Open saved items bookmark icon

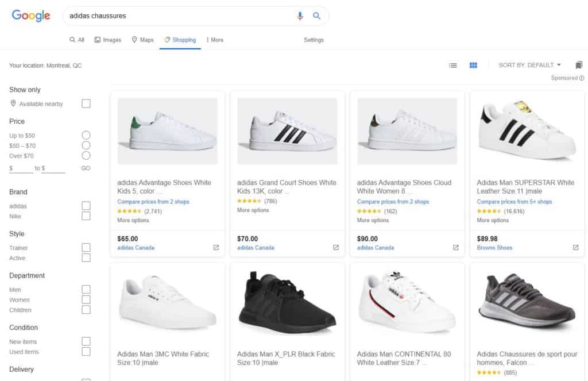(x=579, y=66)
